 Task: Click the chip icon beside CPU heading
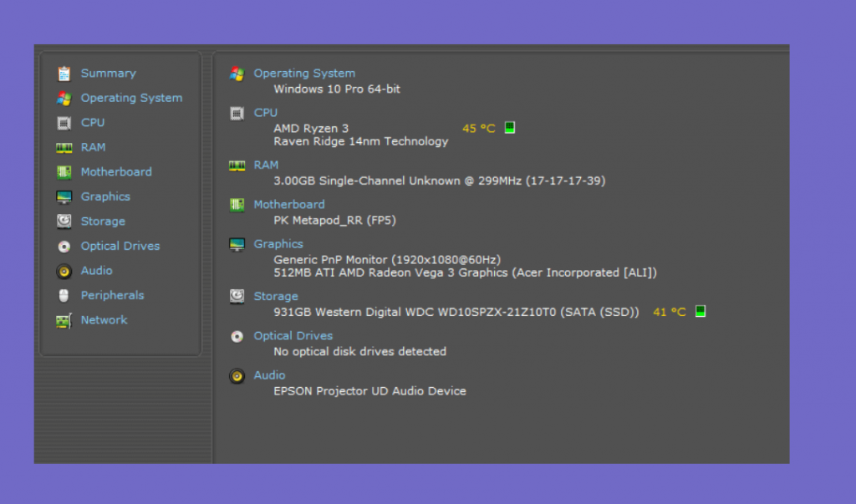237,113
